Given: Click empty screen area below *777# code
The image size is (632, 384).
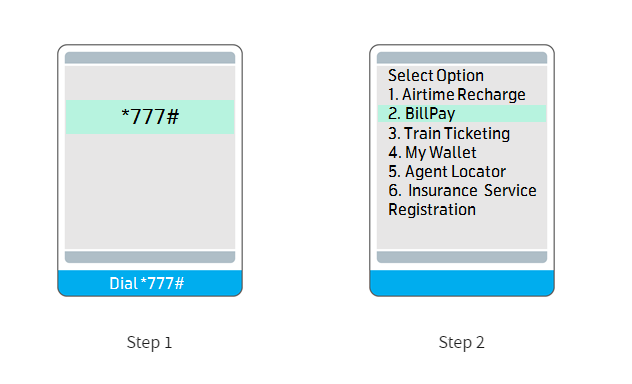Looking at the screenshot, I should (x=150, y=191).
